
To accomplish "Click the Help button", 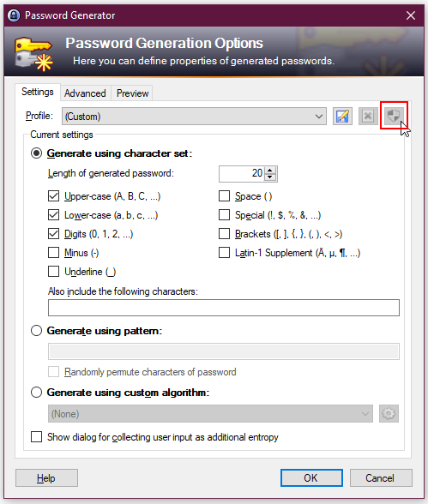I will (x=46, y=478).
